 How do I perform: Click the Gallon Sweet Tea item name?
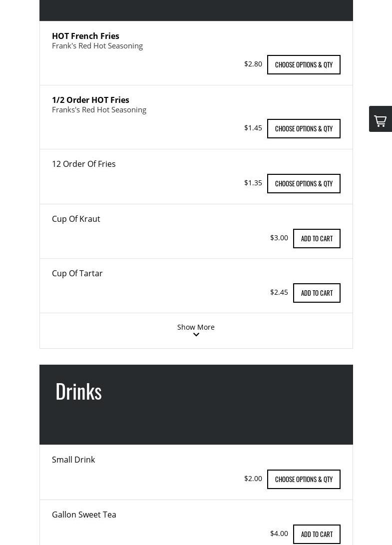[84, 515]
